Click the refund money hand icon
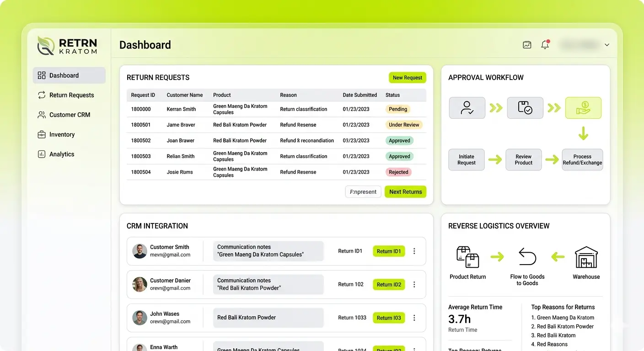The height and width of the screenshot is (351, 644). click(x=583, y=108)
